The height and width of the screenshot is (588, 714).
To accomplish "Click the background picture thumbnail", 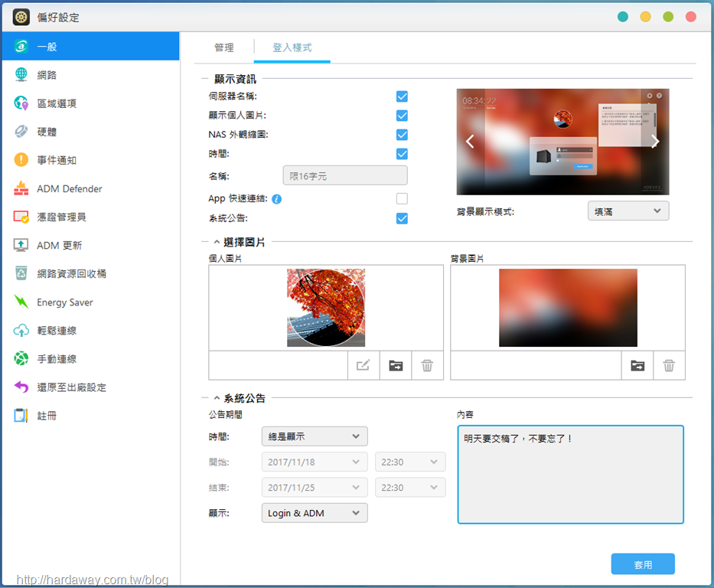I will [568, 308].
